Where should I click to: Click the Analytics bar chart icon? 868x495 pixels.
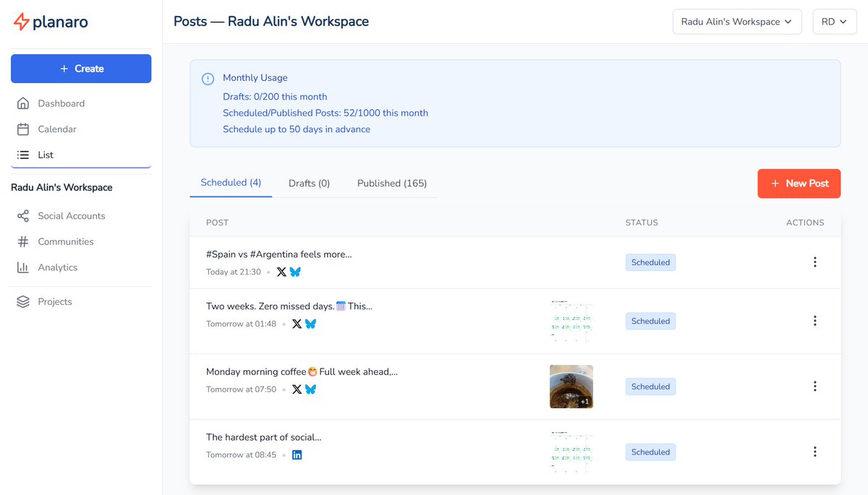(23, 267)
